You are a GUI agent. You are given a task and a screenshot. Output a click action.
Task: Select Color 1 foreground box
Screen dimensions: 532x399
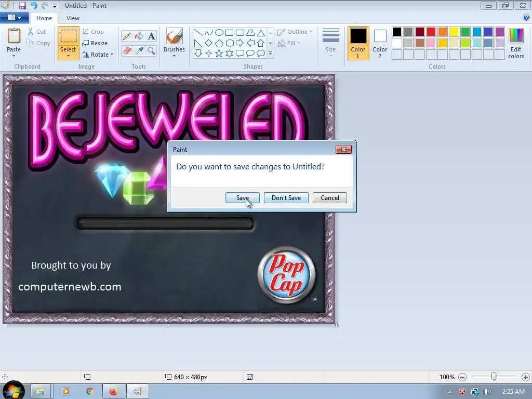(x=358, y=43)
